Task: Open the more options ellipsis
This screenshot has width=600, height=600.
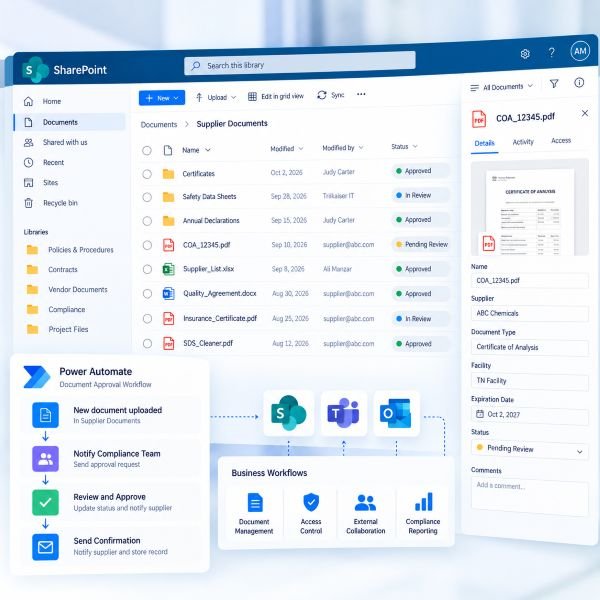Action: 361,94
